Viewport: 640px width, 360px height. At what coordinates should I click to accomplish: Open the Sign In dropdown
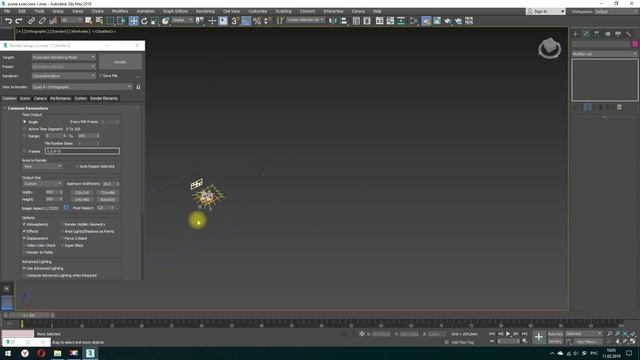[546, 11]
